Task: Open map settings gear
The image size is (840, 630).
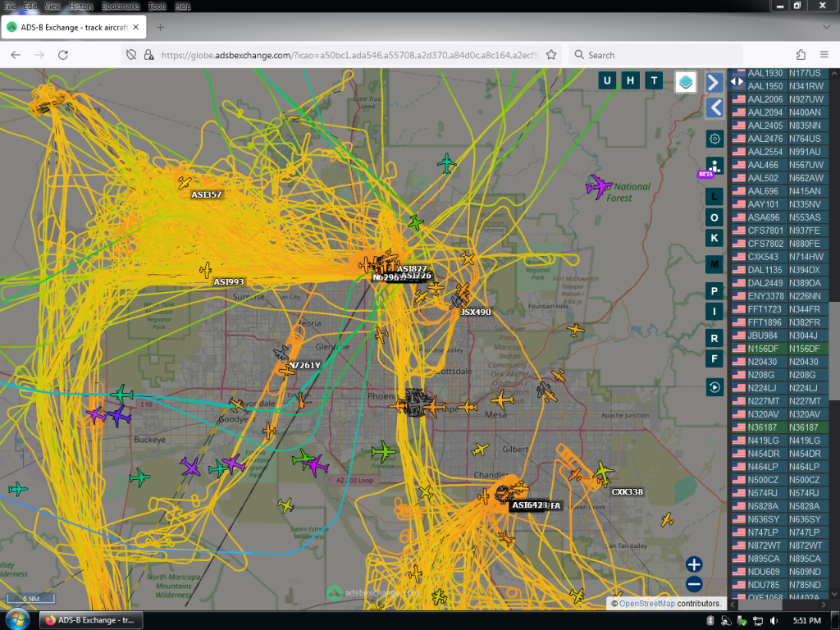Action: (x=714, y=139)
